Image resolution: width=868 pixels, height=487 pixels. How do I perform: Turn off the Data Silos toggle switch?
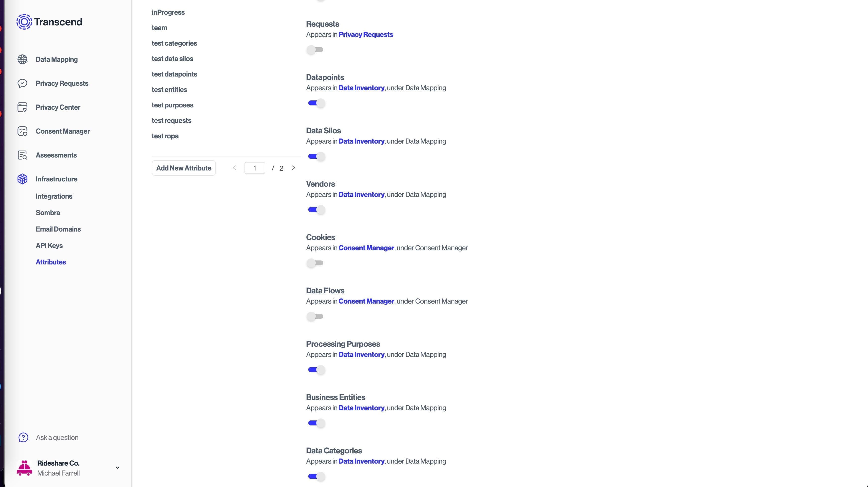tap(316, 156)
